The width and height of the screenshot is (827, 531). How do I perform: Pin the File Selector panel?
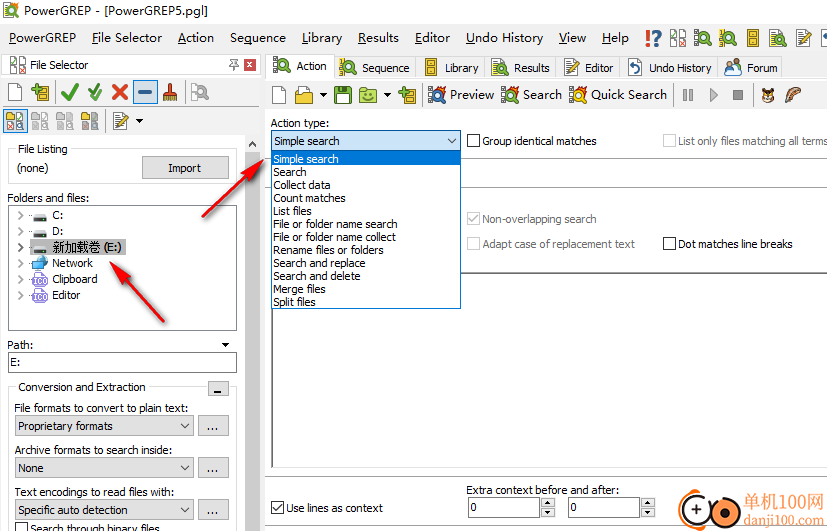pos(234,65)
